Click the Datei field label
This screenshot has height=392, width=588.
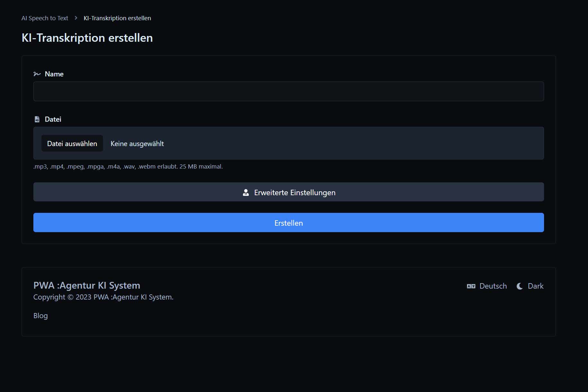coord(53,119)
